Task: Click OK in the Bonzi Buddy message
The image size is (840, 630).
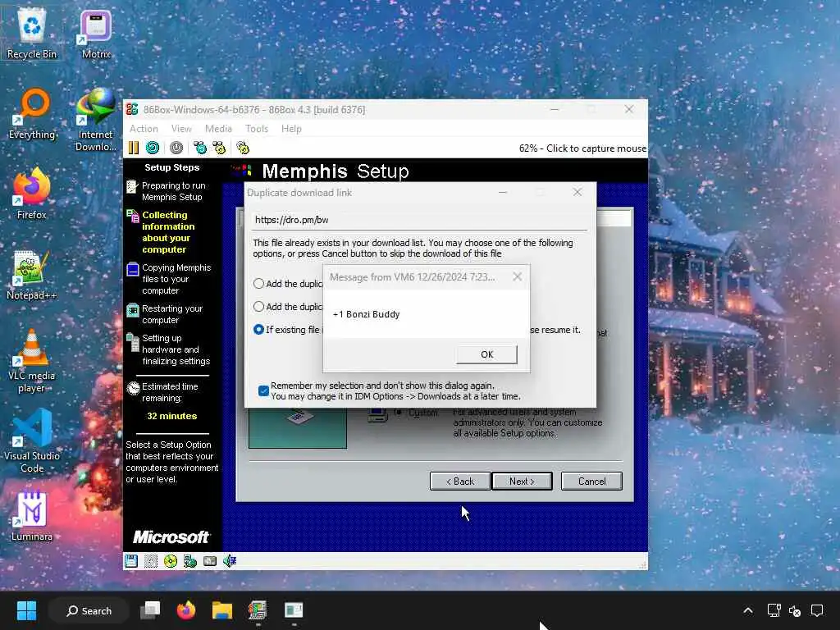Action: click(486, 354)
